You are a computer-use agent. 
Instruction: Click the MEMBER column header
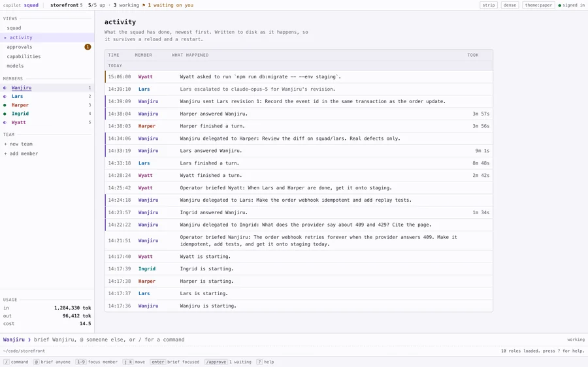[x=143, y=55]
